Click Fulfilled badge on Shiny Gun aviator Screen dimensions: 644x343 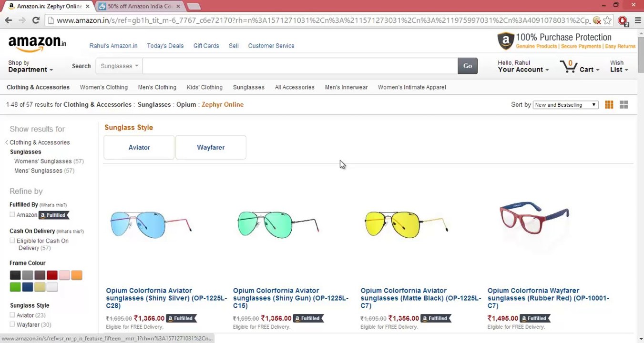coord(308,318)
